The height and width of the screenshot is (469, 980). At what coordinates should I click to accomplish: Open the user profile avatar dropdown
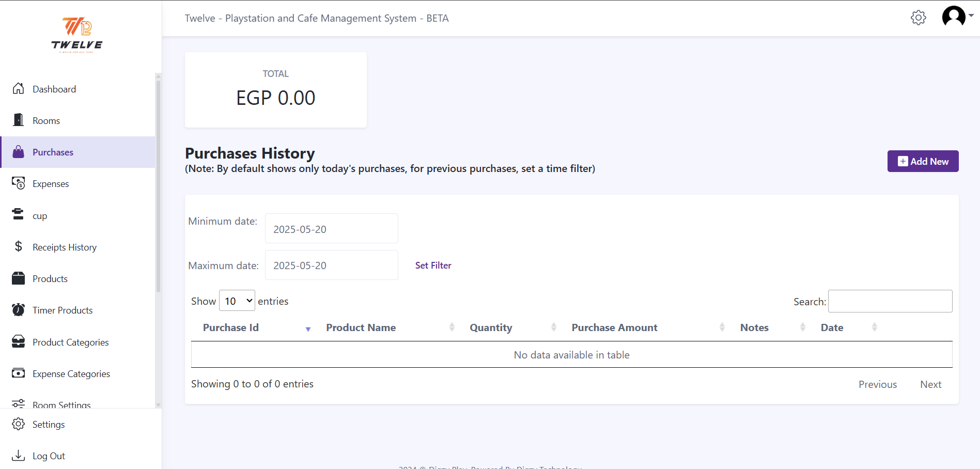coord(956,17)
